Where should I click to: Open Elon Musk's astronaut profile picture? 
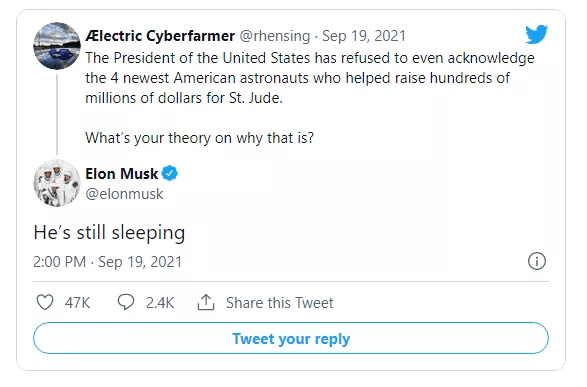[x=57, y=183]
